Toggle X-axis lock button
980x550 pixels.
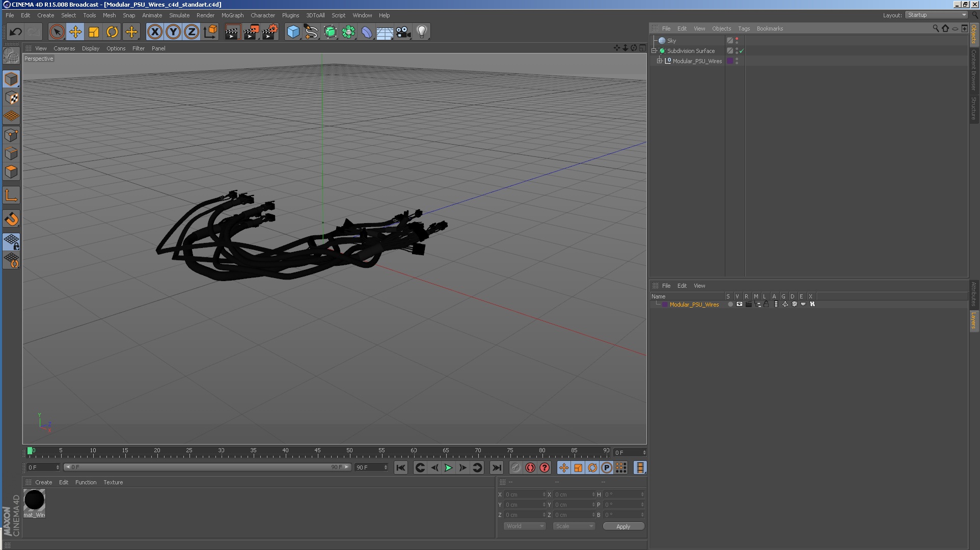click(x=155, y=32)
